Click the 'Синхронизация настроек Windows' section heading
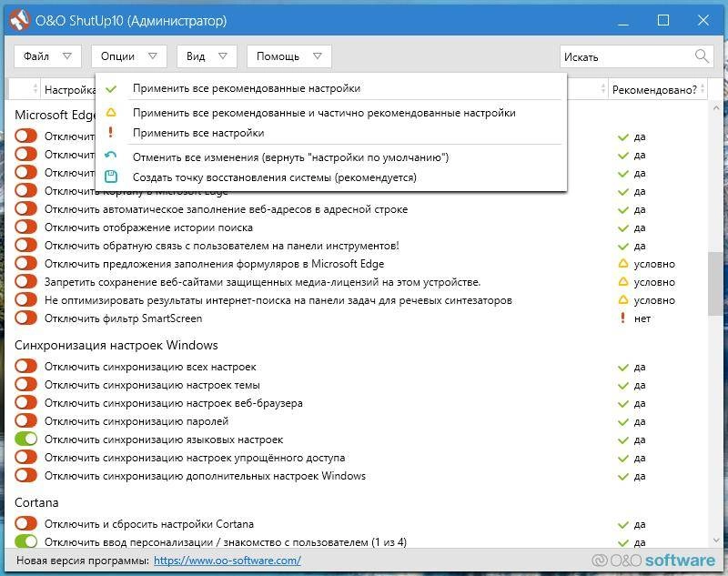Image resolution: width=728 pixels, height=576 pixels. pyautogui.click(x=116, y=345)
